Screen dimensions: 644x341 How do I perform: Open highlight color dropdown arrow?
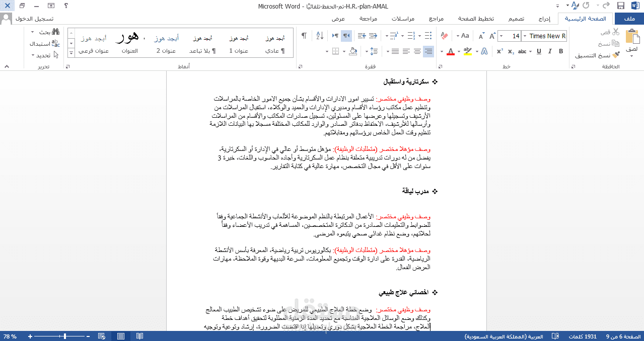tap(459, 51)
